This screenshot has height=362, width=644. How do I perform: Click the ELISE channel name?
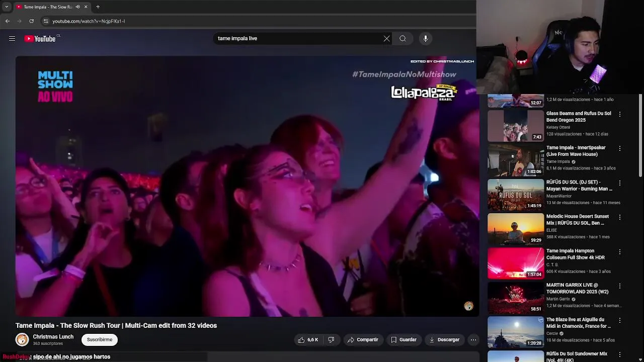[x=551, y=230]
